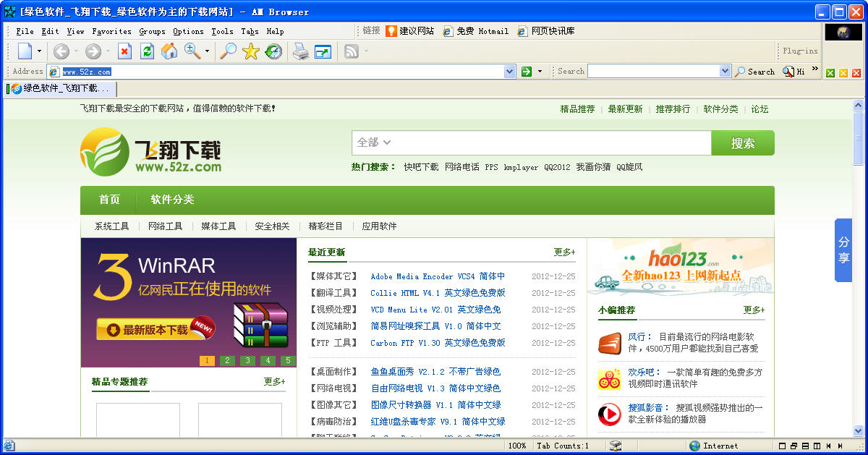Screen dimensions: 868x455
Task: Select the 绿色软件_飞翔下载 browser tab
Action: click(x=61, y=88)
